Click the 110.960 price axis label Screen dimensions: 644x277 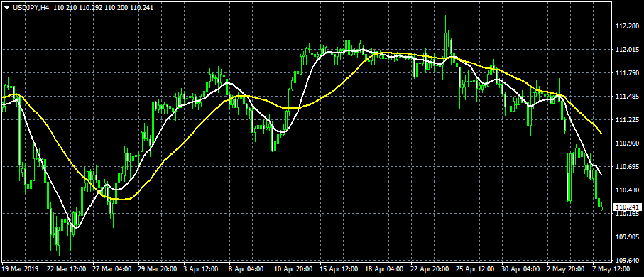pyautogui.click(x=626, y=143)
